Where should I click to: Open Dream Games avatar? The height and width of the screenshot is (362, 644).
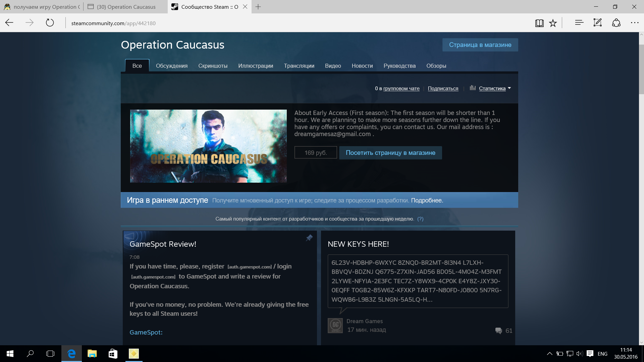(335, 325)
